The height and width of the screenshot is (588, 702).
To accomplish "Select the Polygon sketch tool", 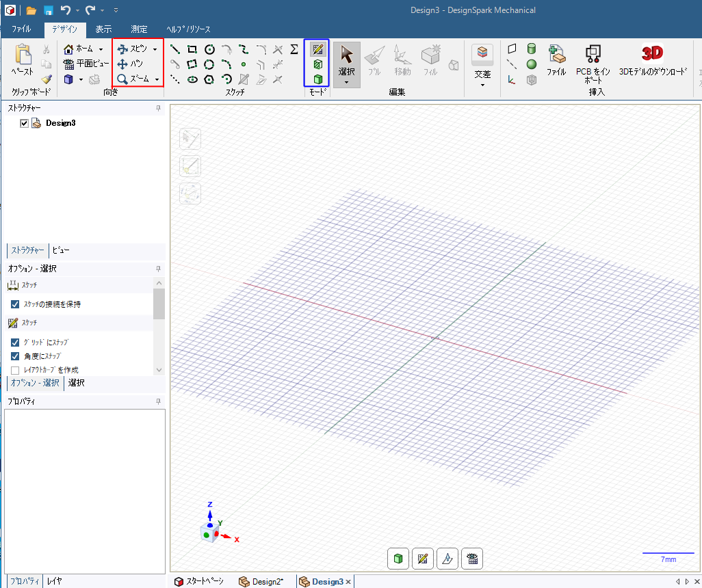I will pyautogui.click(x=209, y=79).
